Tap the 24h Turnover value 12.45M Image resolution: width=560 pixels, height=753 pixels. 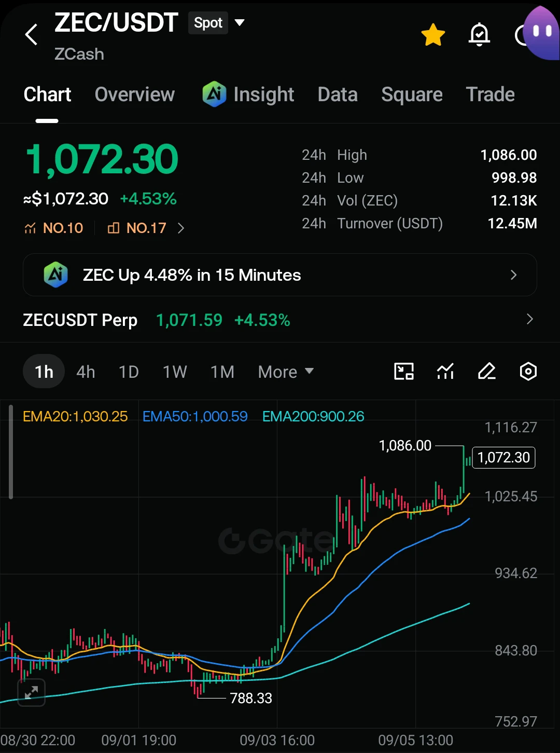point(512,224)
